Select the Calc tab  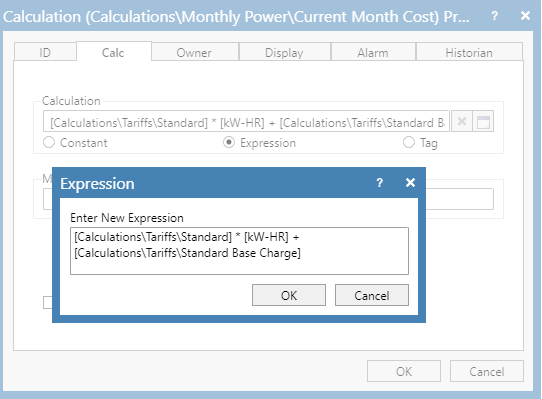pyautogui.click(x=113, y=52)
